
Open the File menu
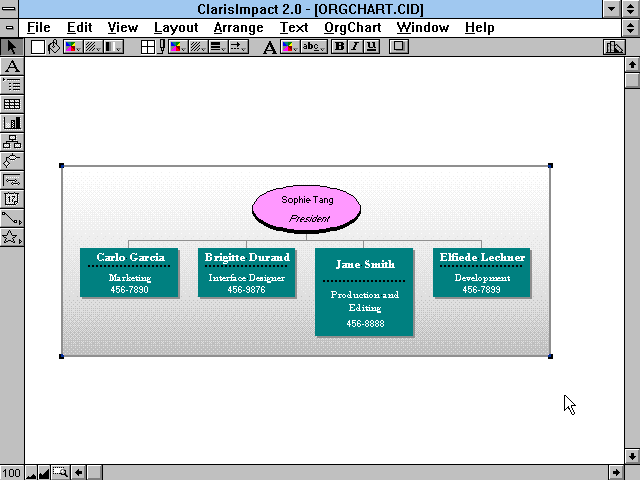pos(38,28)
